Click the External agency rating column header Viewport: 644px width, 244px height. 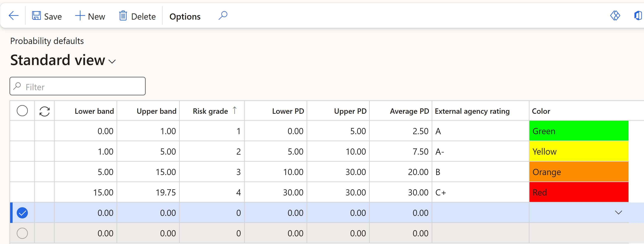point(472,111)
